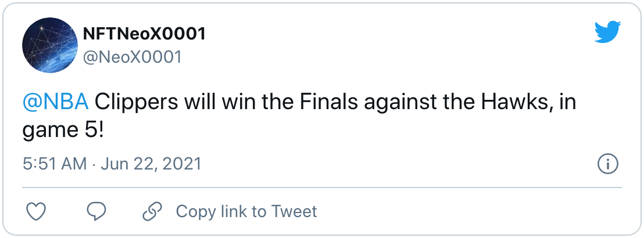The image size is (644, 238).
Task: Follow the @NBA mention link
Action: click(x=55, y=103)
